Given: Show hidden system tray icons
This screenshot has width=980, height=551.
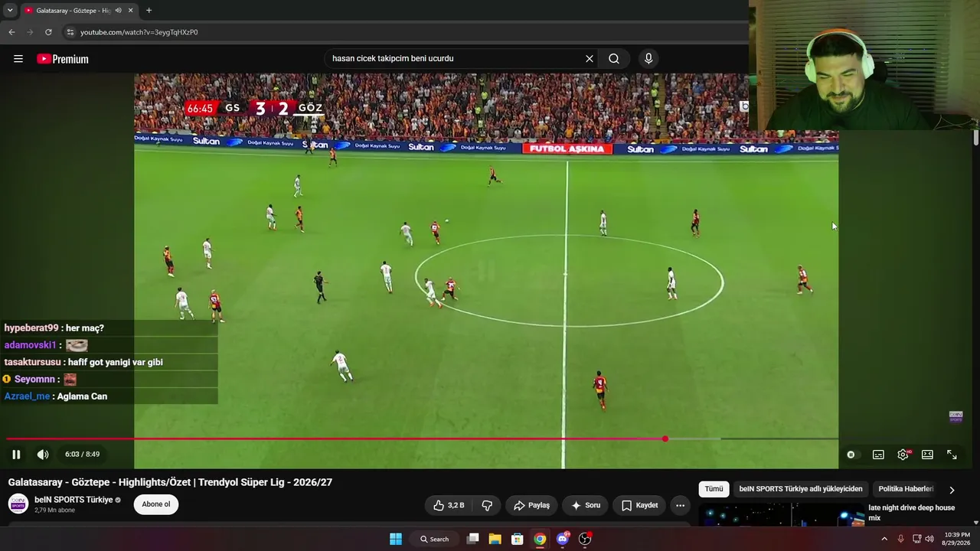Looking at the screenshot, I should (x=884, y=539).
